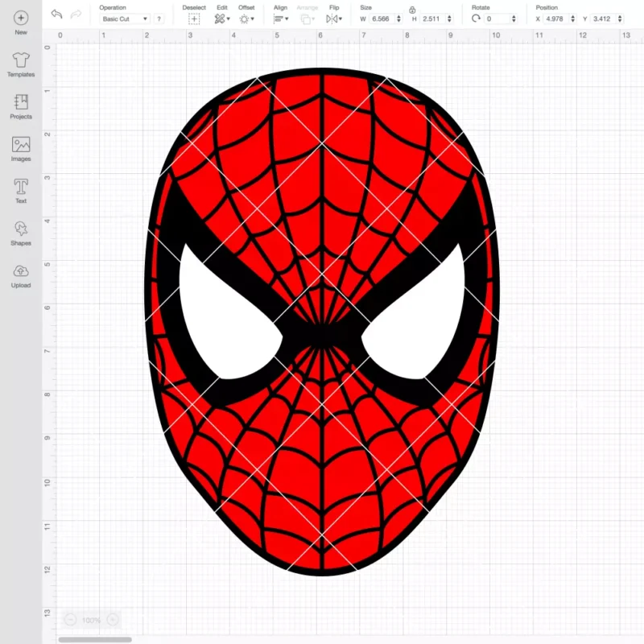Undo the last action
The height and width of the screenshot is (644, 644).
tap(56, 14)
